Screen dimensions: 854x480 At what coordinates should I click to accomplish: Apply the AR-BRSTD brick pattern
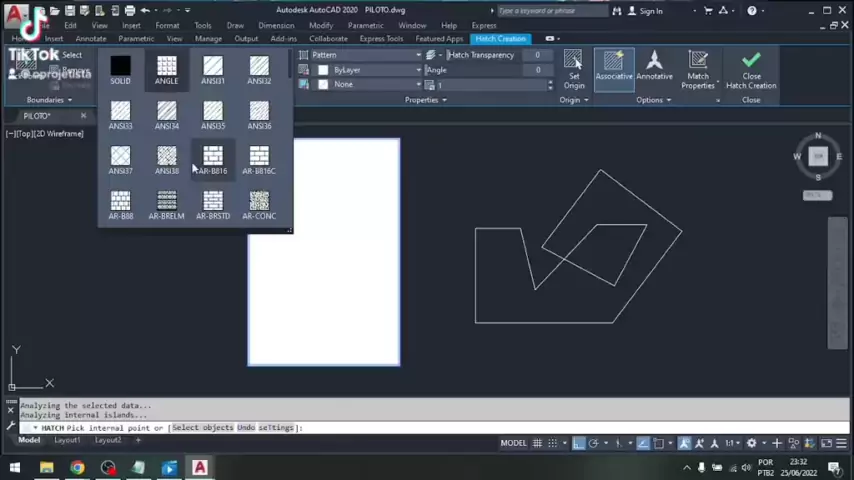pos(213,205)
